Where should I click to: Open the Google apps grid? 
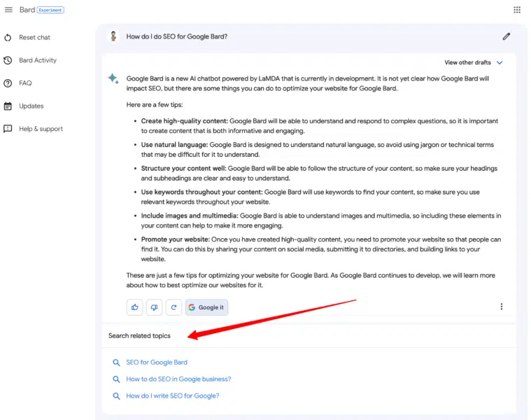[517, 10]
